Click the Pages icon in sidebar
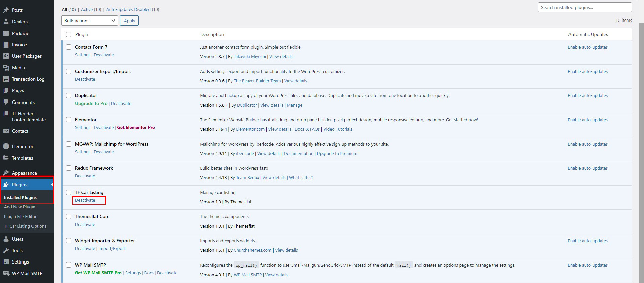Image resolution: width=644 pixels, height=283 pixels. (6, 90)
